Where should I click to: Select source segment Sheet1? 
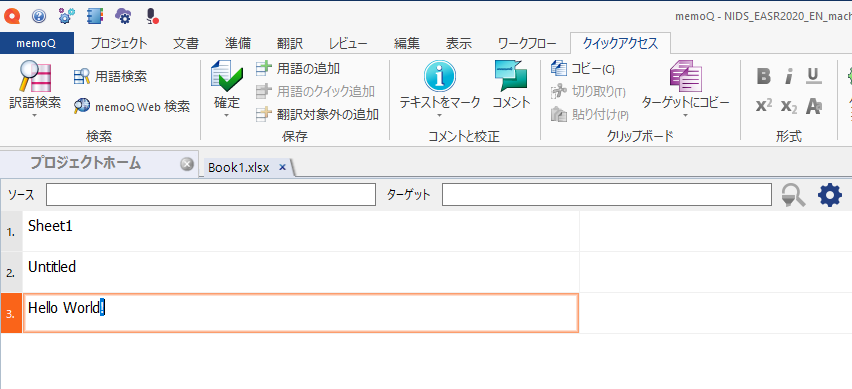(x=300, y=231)
